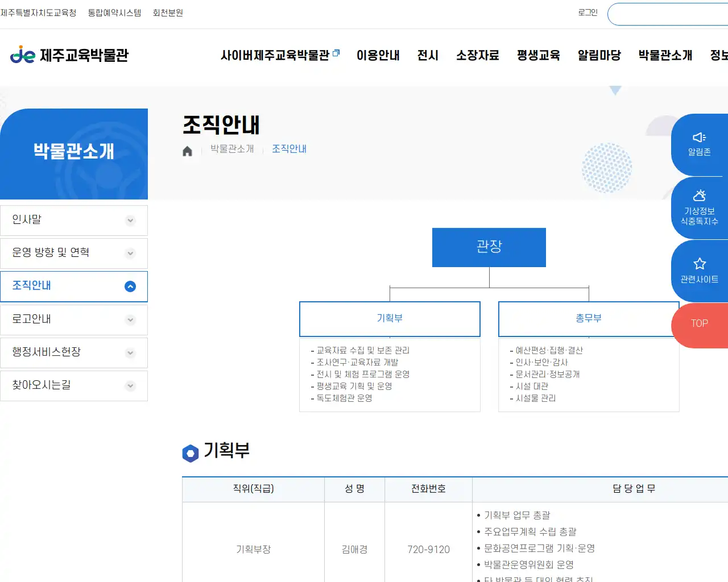Open the 소장자료 menu

[478, 55]
